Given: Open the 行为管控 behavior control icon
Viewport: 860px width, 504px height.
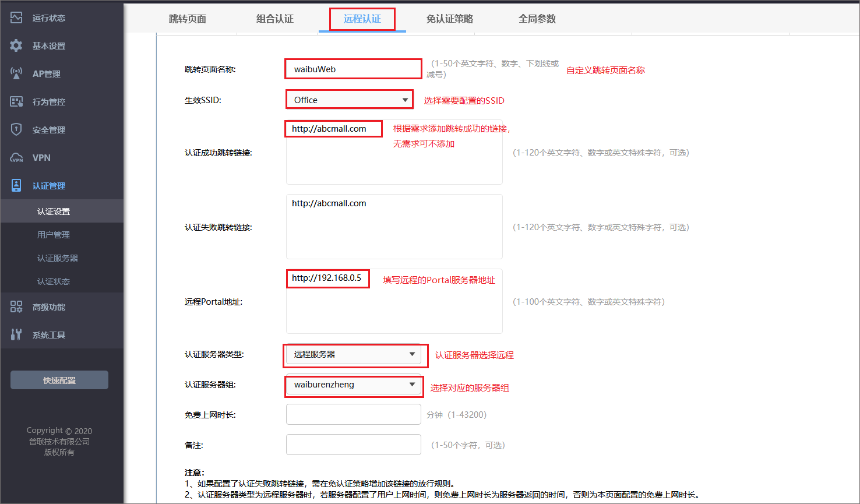Looking at the screenshot, I should pyautogui.click(x=16, y=101).
